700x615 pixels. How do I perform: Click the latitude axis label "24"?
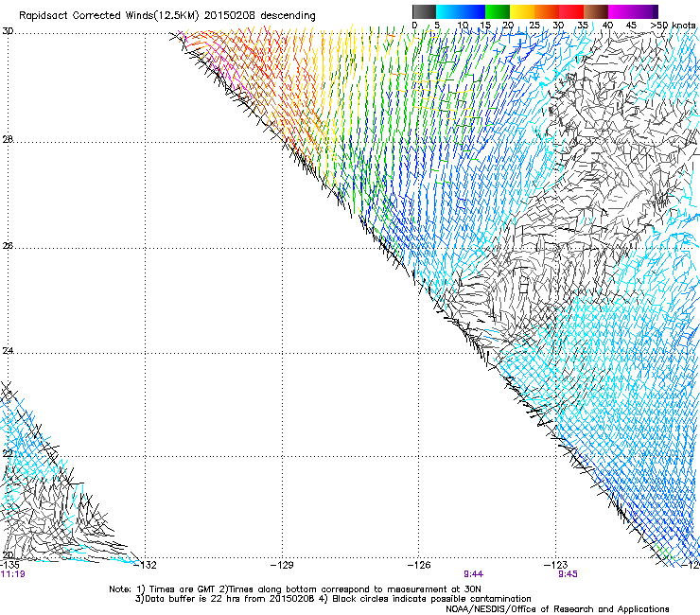point(8,351)
